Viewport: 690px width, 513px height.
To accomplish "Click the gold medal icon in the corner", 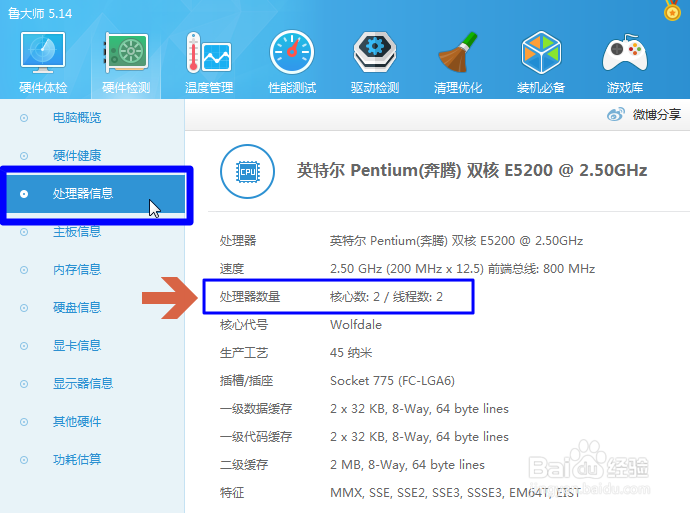I will tap(672, 10).
